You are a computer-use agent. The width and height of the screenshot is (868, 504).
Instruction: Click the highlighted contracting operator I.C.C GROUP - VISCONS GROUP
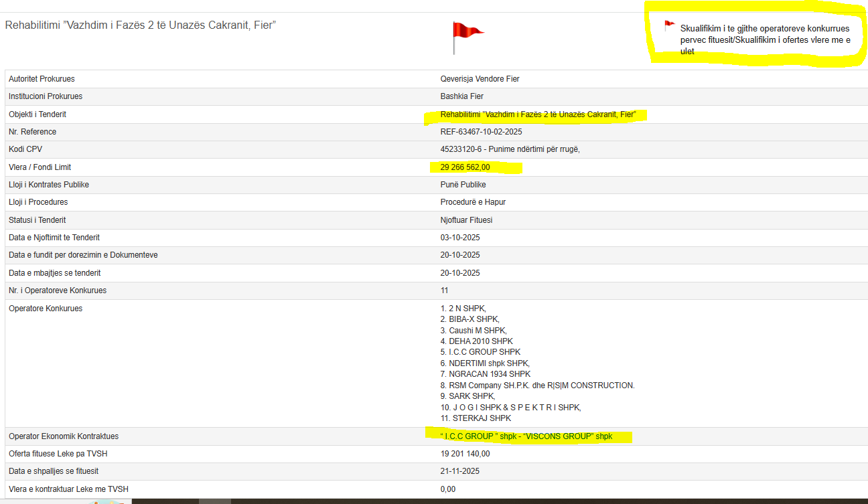(526, 436)
